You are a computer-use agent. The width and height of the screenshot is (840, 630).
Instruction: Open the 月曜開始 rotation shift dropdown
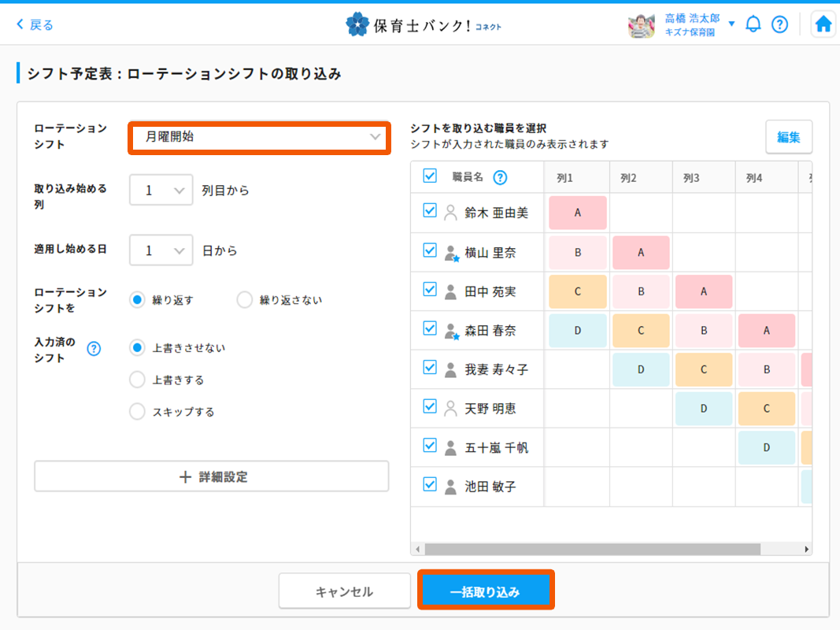pos(259,137)
